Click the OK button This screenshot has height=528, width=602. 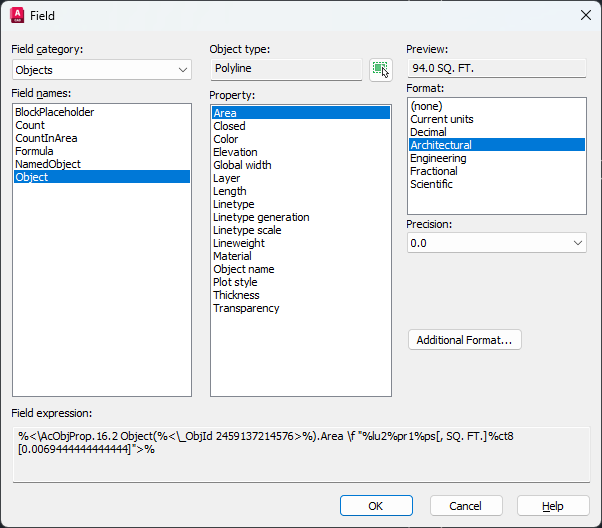pos(376,506)
